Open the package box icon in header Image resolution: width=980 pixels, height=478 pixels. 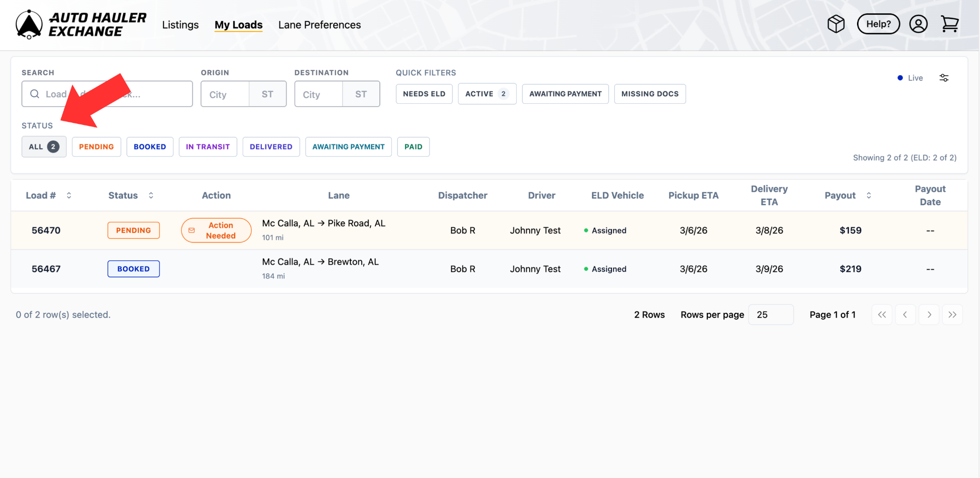836,24
